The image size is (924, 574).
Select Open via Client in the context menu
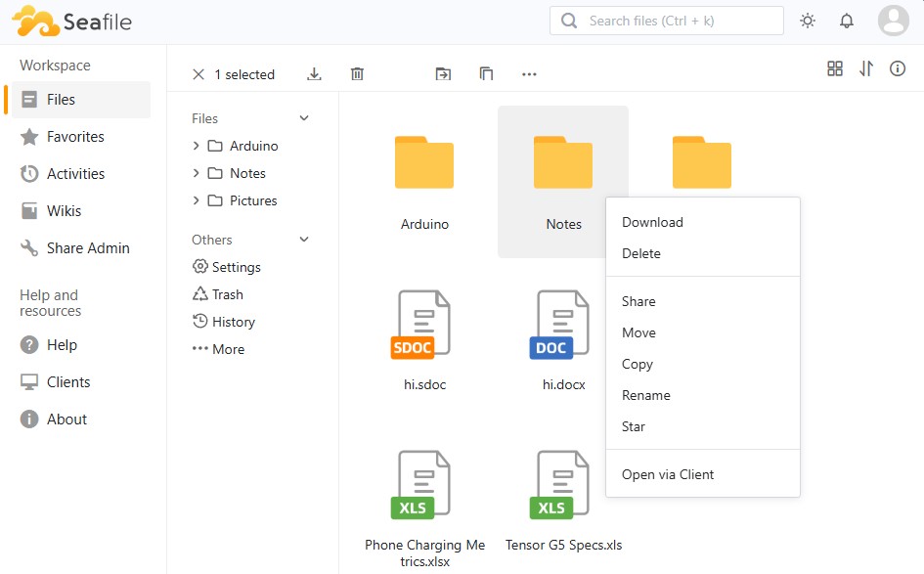pos(668,474)
